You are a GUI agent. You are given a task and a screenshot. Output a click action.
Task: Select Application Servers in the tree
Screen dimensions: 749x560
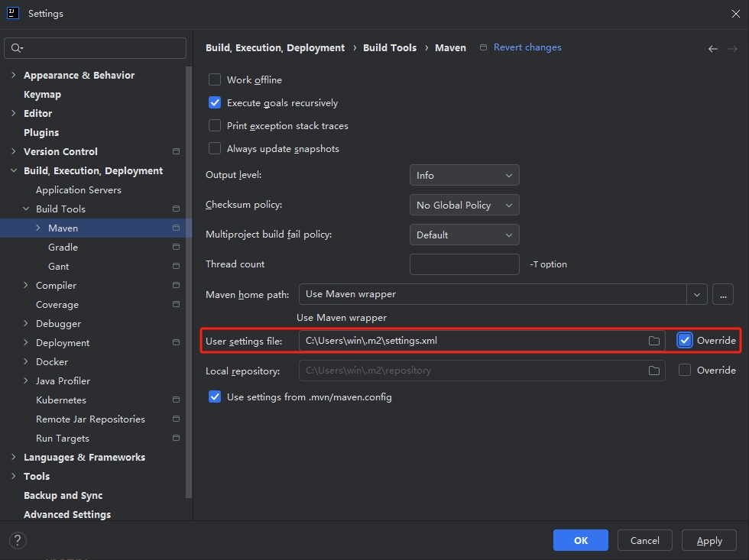tap(79, 190)
